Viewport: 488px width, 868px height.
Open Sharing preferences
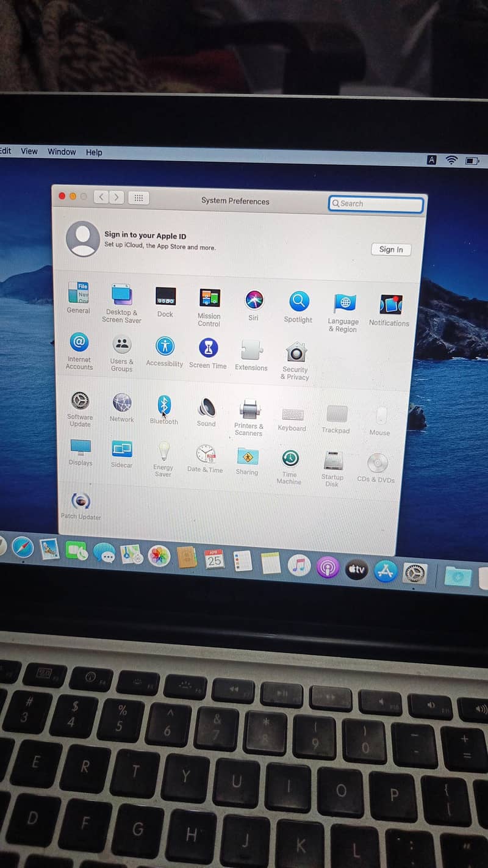pos(247,461)
